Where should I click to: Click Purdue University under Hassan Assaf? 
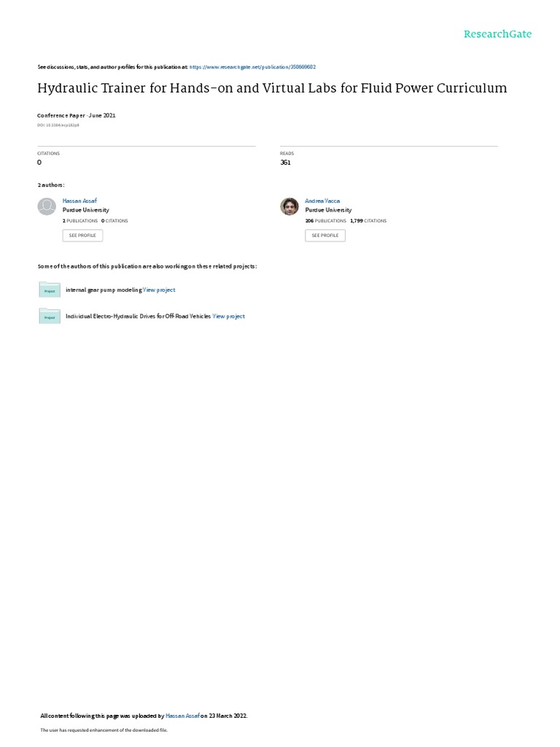click(x=86, y=210)
